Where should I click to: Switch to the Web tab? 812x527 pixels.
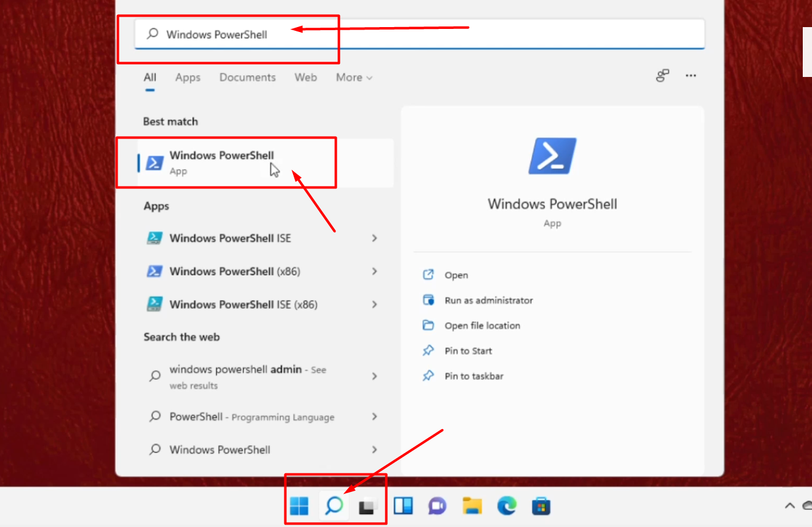(305, 78)
